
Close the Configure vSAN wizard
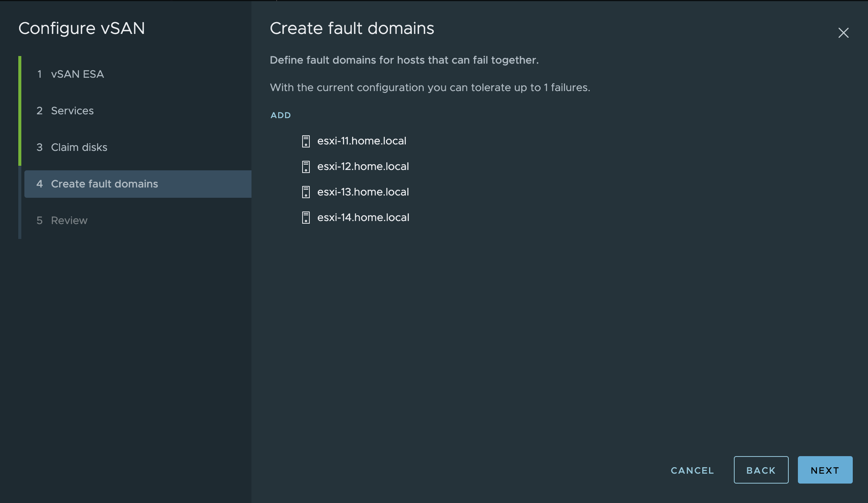(x=843, y=33)
